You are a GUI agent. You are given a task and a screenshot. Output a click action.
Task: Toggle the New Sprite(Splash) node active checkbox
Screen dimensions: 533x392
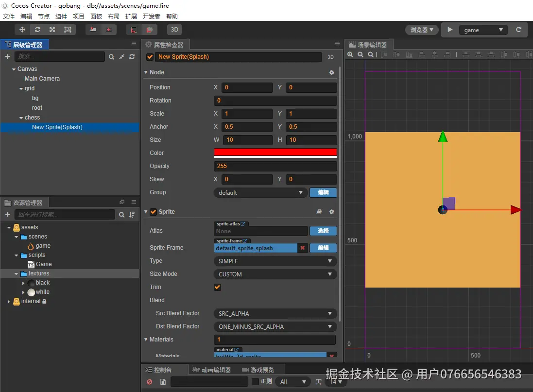pyautogui.click(x=150, y=57)
